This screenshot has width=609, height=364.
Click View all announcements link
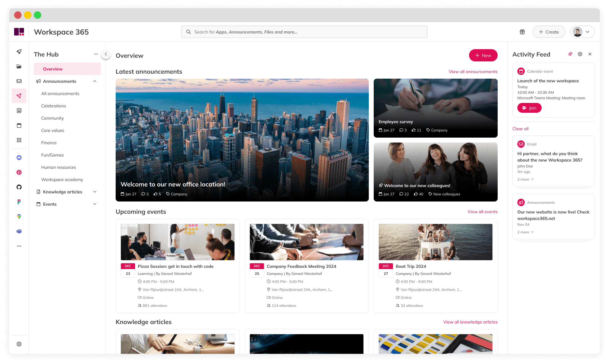click(x=473, y=72)
